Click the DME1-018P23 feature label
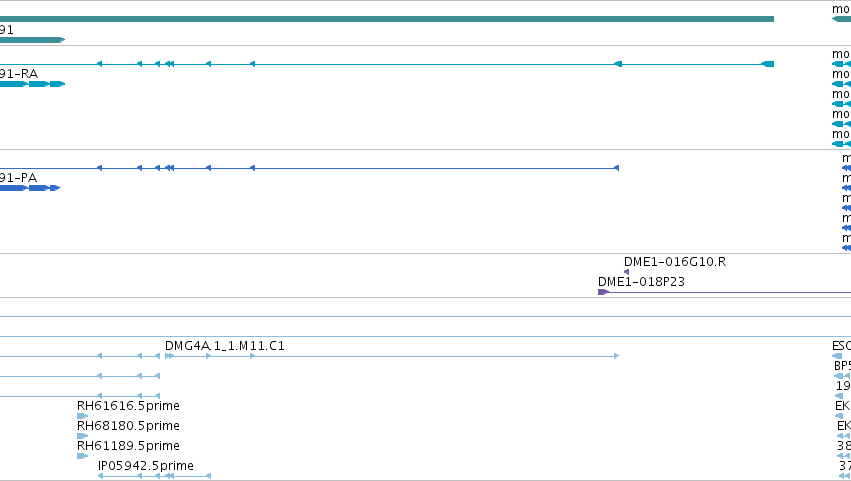 [641, 282]
